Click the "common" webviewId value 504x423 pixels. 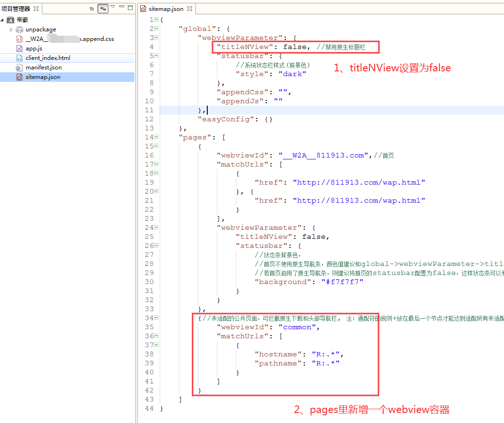(297, 327)
